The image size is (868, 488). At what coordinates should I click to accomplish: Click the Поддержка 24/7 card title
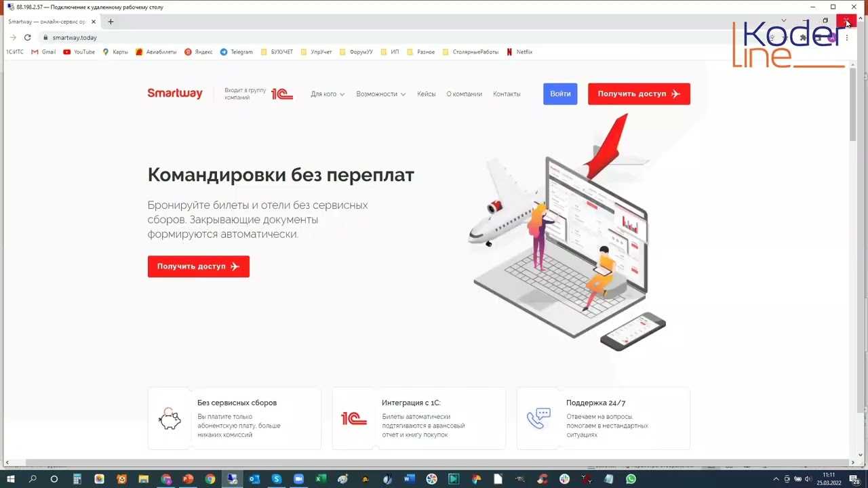click(596, 403)
